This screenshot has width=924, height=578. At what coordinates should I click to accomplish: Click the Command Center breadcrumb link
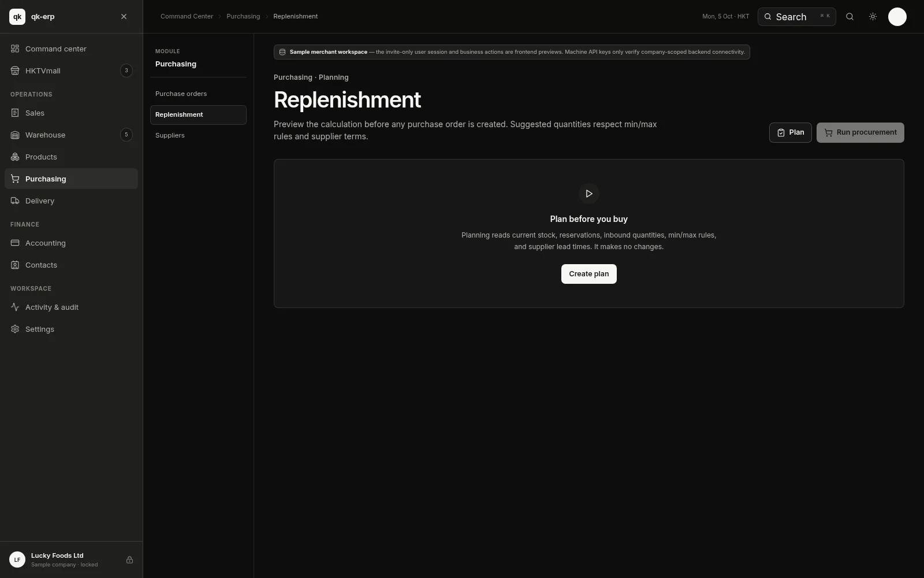click(x=187, y=16)
